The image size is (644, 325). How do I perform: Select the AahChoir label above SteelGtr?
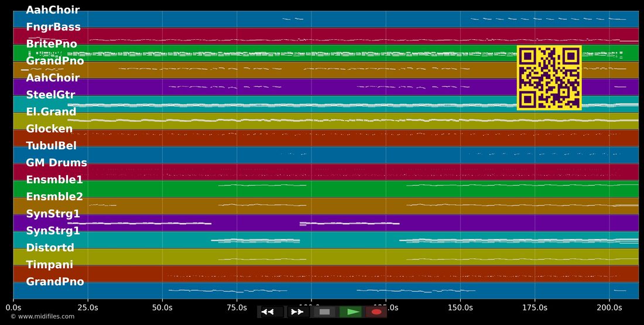(x=53, y=78)
